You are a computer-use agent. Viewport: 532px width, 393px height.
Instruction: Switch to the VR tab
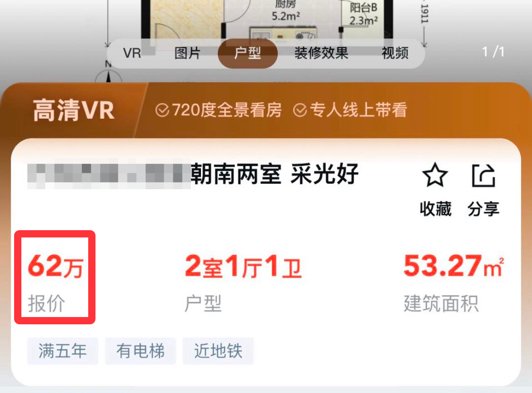(x=132, y=53)
